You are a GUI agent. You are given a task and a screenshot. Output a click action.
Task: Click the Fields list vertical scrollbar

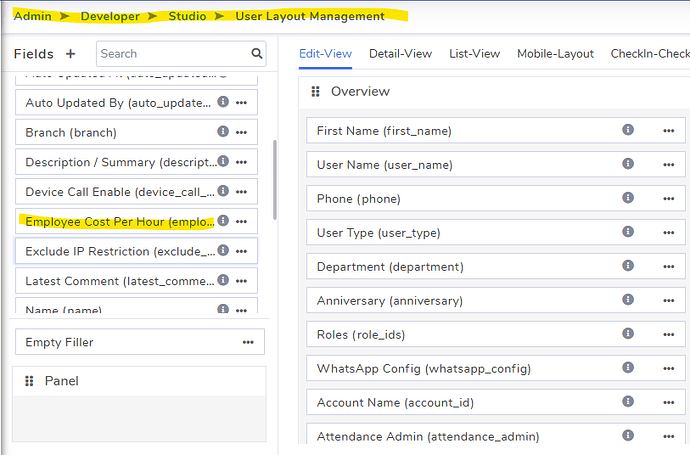click(275, 180)
